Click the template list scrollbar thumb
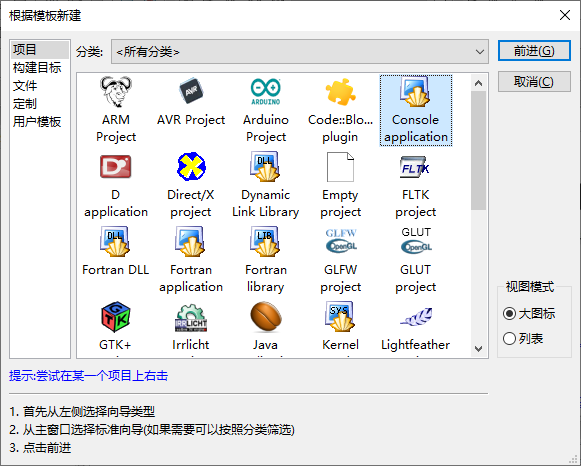This screenshot has height=466, width=581. click(478, 151)
